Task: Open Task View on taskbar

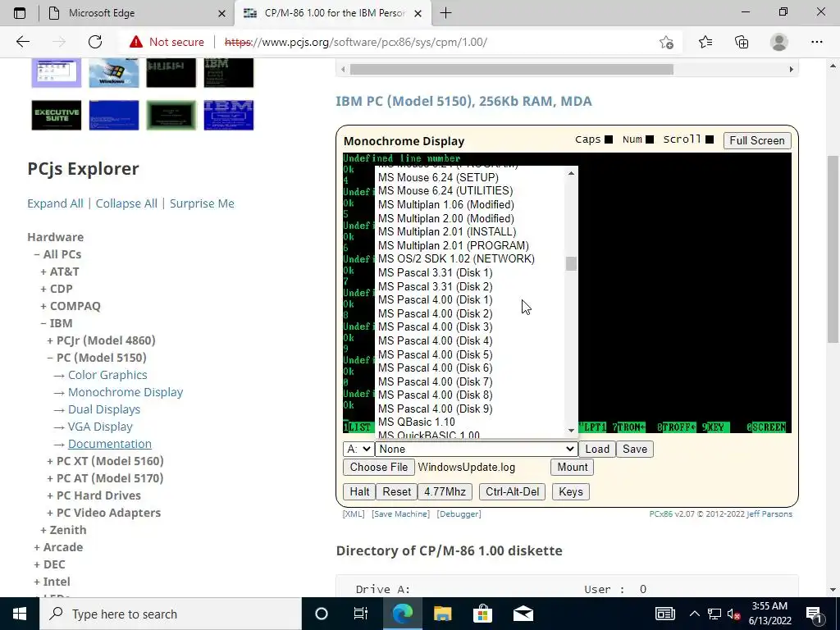Action: click(361, 614)
